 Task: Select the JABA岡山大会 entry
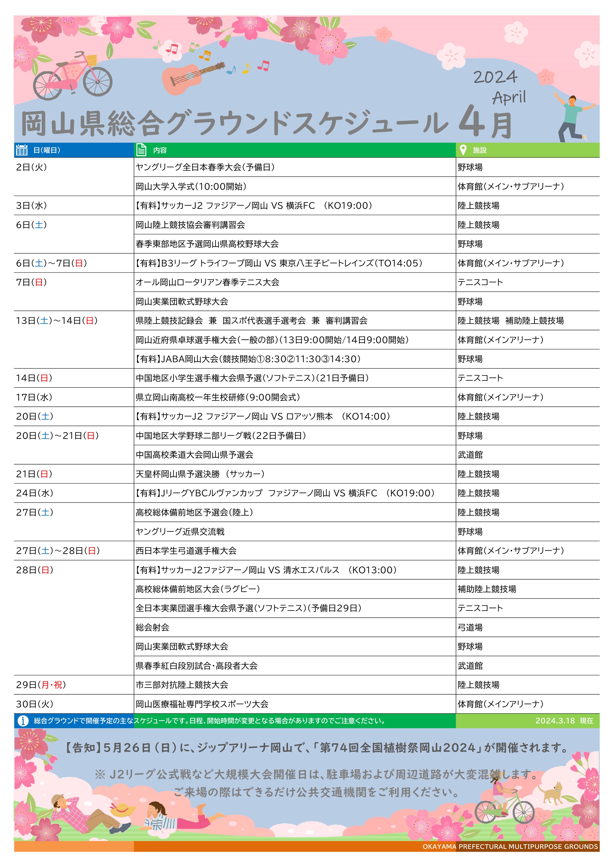[249, 359]
